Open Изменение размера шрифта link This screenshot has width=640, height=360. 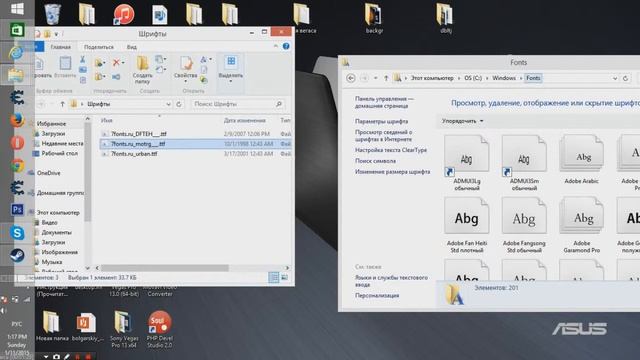click(x=392, y=172)
